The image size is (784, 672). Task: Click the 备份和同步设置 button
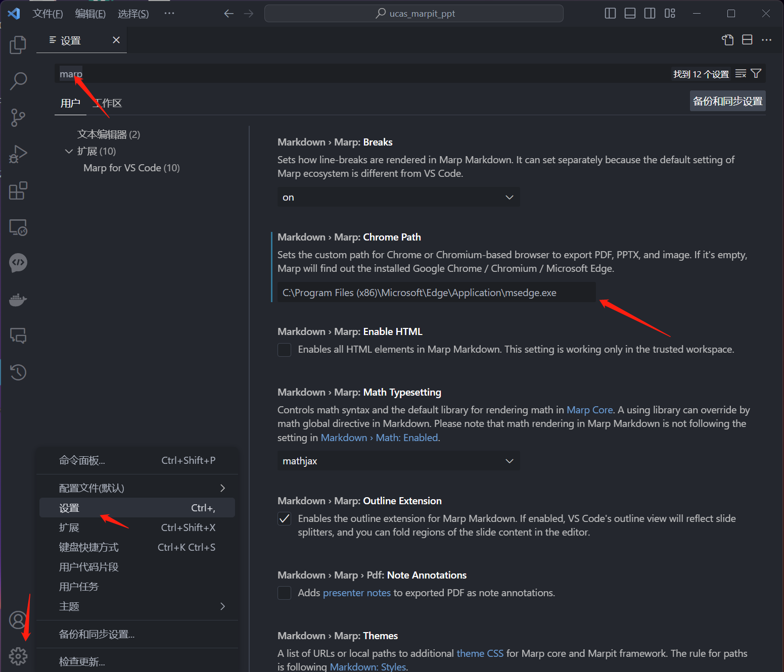coord(727,101)
